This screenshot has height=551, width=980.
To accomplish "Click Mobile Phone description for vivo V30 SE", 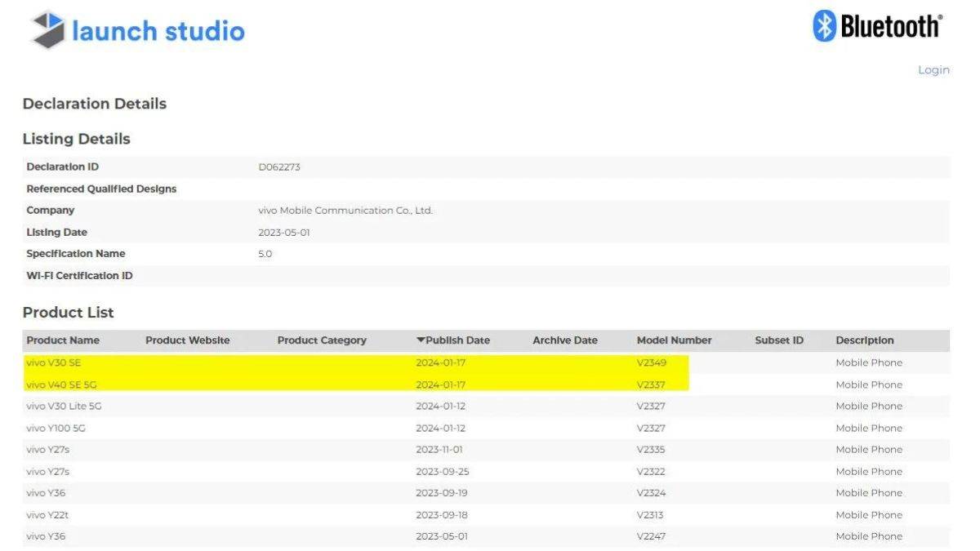I will point(869,362).
